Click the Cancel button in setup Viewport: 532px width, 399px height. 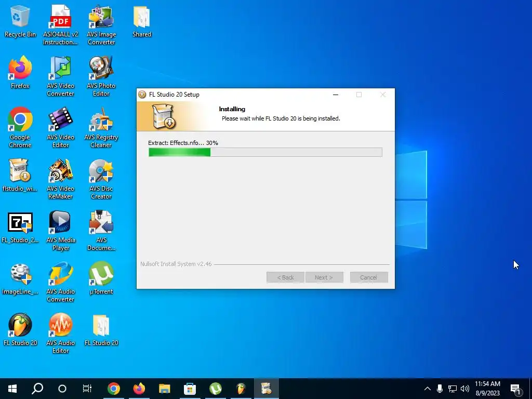pyautogui.click(x=369, y=277)
